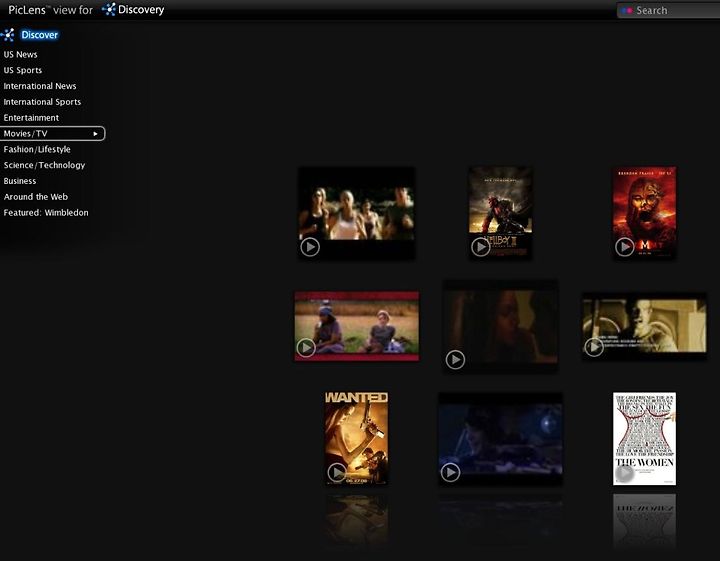
Task: Click the Discover icon in sidebar
Action: click(x=8, y=35)
